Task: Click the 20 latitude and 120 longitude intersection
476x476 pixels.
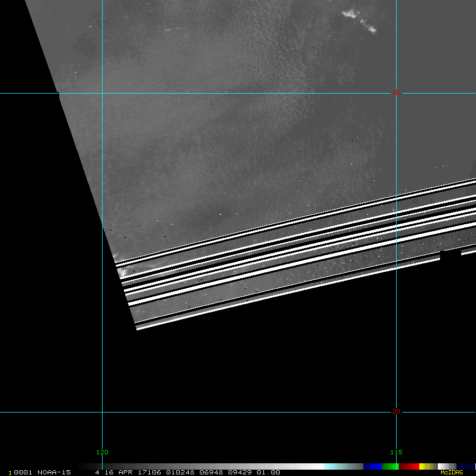Action: (x=102, y=412)
